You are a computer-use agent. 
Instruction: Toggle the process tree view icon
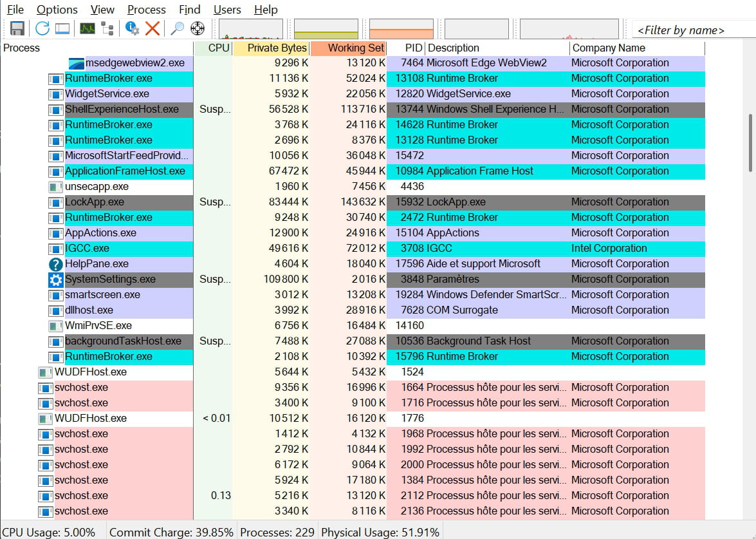tap(107, 28)
